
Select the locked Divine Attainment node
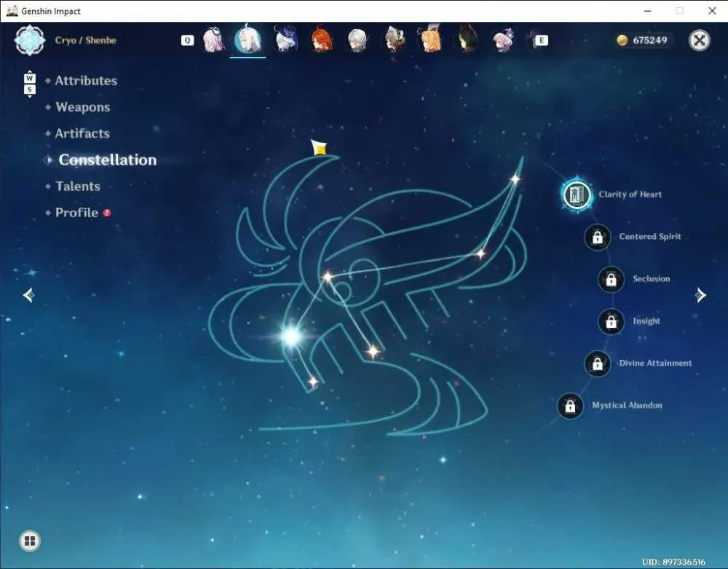598,364
